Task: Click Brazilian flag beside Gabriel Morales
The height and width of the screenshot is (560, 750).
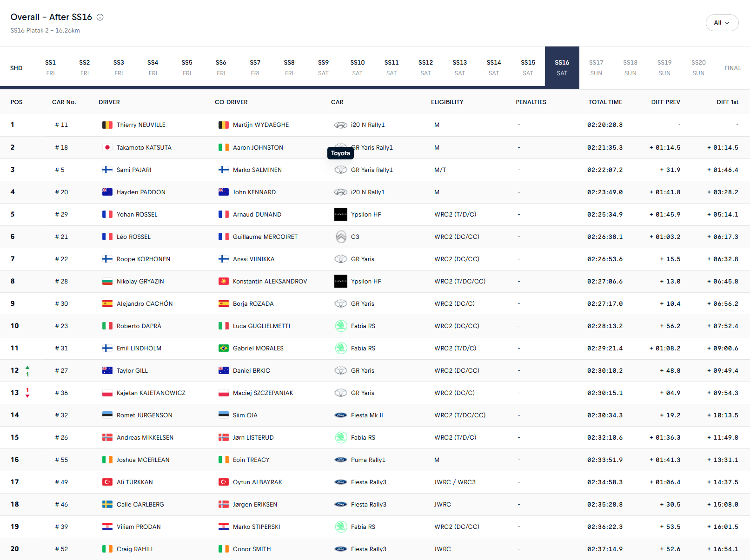Action: (x=224, y=348)
